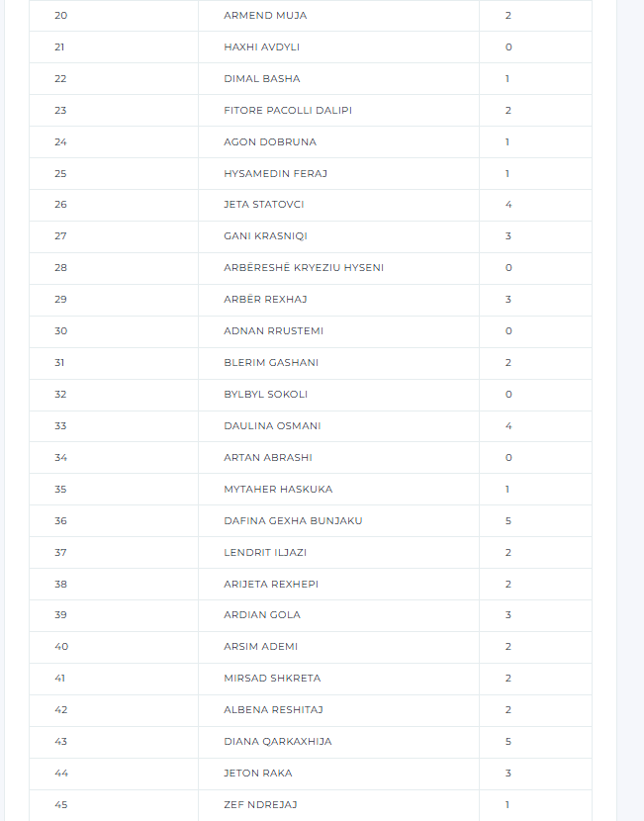Open the Dimal Basha entry
Viewport: 644px width, 821px height.
(262, 79)
